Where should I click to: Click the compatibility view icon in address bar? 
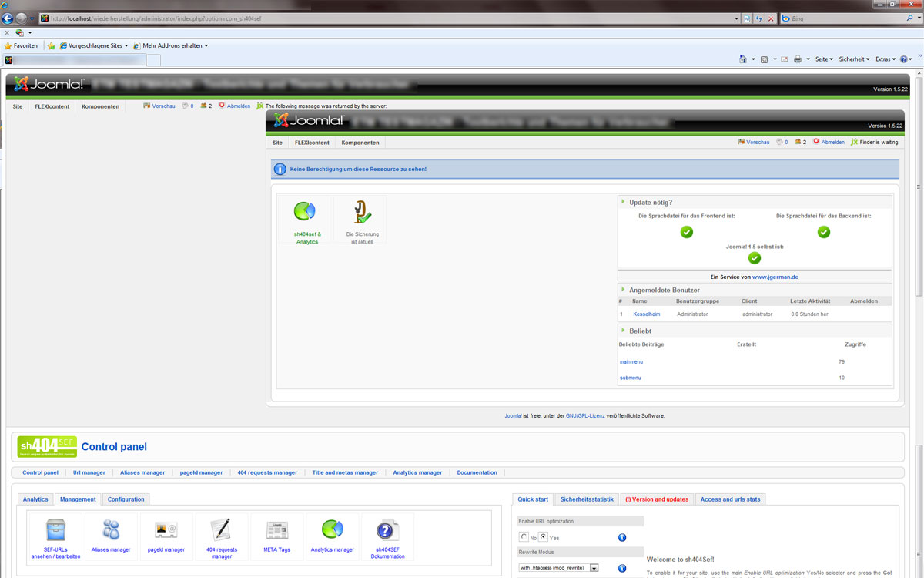point(748,18)
